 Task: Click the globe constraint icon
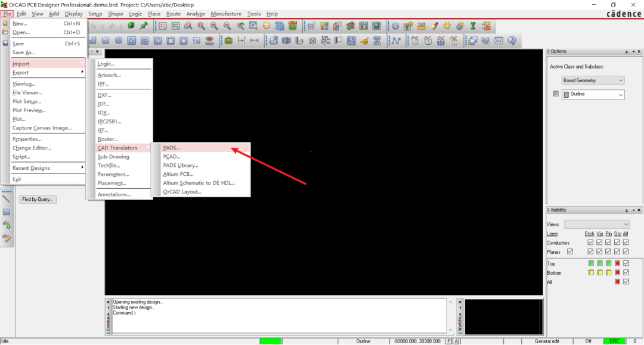pyautogui.click(x=376, y=26)
